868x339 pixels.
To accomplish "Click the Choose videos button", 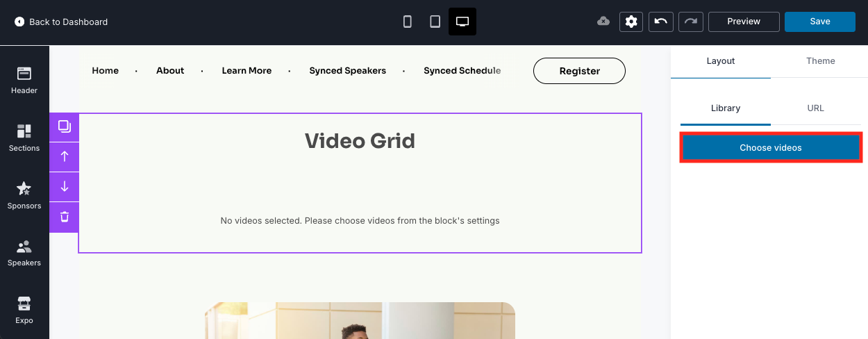I will pos(771,148).
